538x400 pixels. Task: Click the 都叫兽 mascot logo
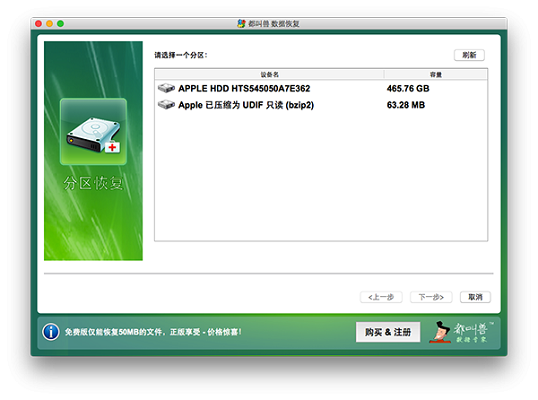pyautogui.click(x=461, y=332)
